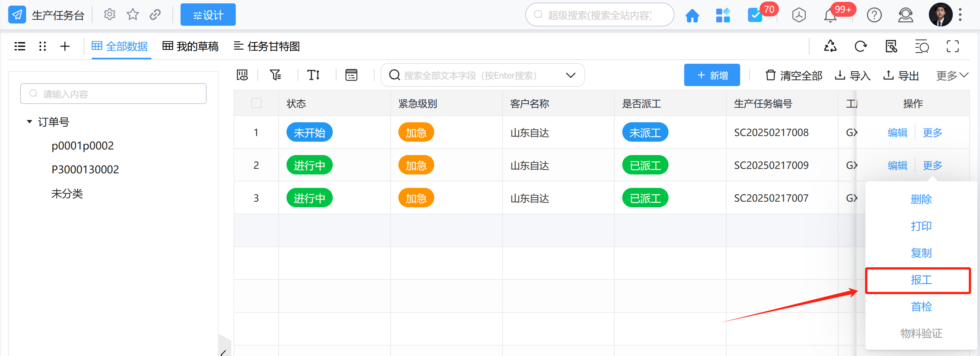
Task: Click the recycle bin icon in toolbar
Action: [x=830, y=46]
